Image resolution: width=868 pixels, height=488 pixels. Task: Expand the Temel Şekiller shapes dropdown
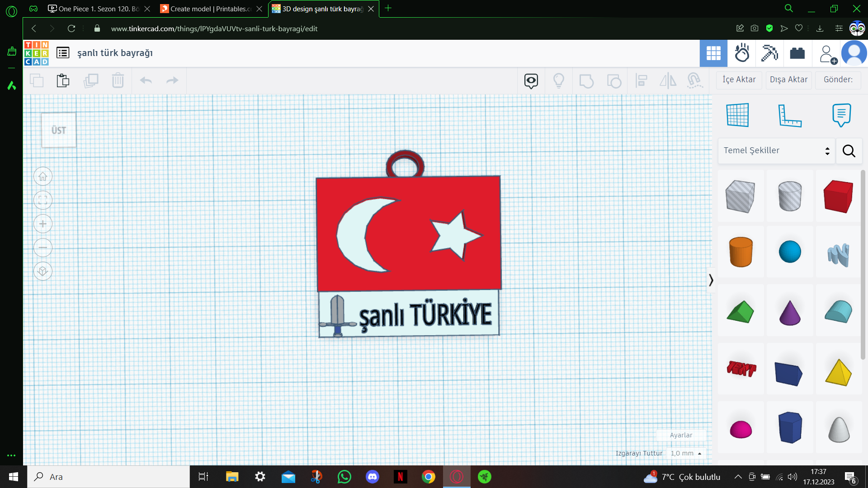776,150
